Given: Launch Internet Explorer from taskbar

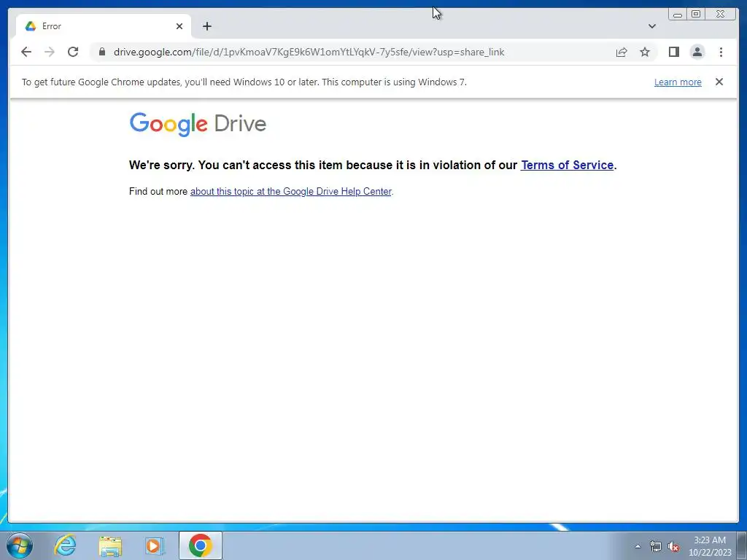Looking at the screenshot, I should tap(65, 545).
